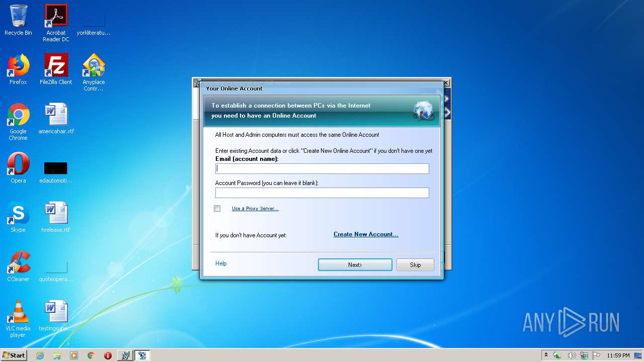Select hrelease.rtf document icon

click(x=56, y=217)
